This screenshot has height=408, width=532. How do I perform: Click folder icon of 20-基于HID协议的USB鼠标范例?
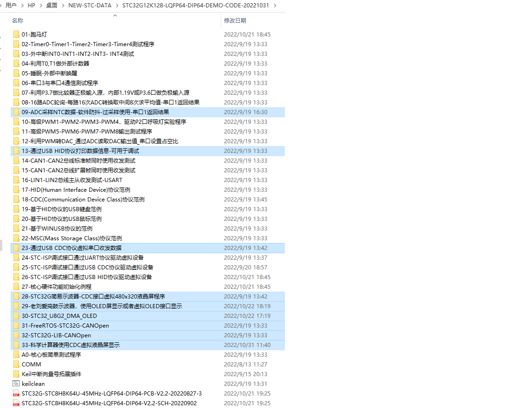point(16,219)
